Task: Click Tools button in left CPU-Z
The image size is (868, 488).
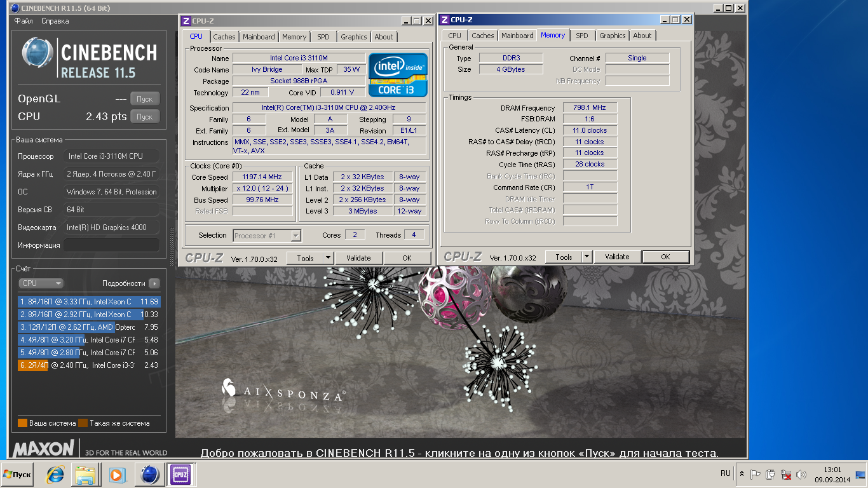Action: point(305,258)
